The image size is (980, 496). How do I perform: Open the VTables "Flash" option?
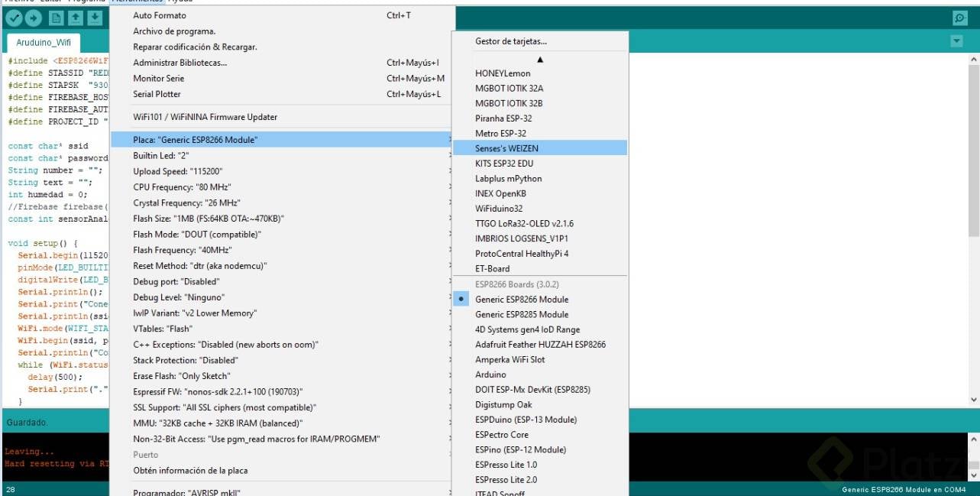283,329
